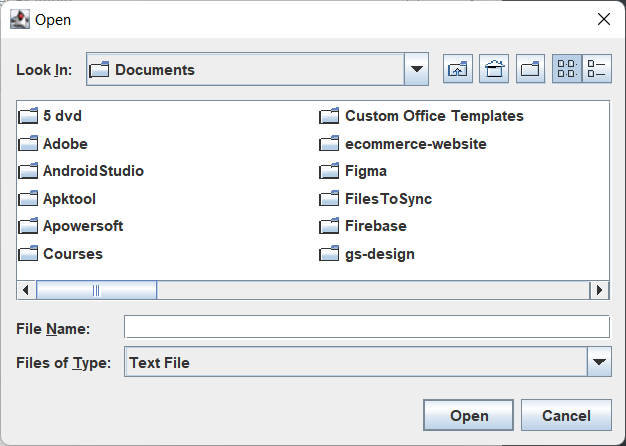Click into the File Name text field

[x=366, y=327]
